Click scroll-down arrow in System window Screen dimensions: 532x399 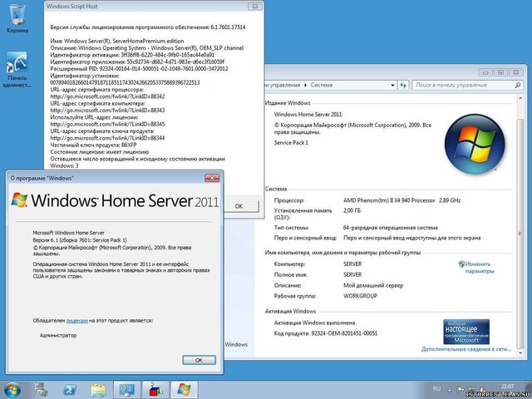521,353
